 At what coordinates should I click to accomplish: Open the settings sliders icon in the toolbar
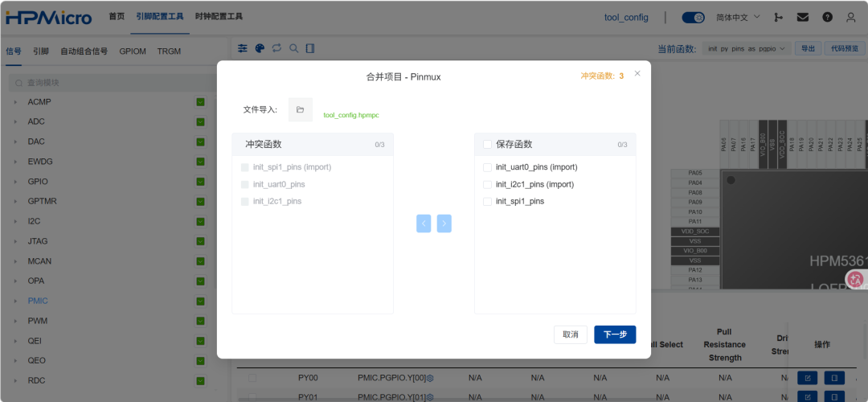pos(243,48)
